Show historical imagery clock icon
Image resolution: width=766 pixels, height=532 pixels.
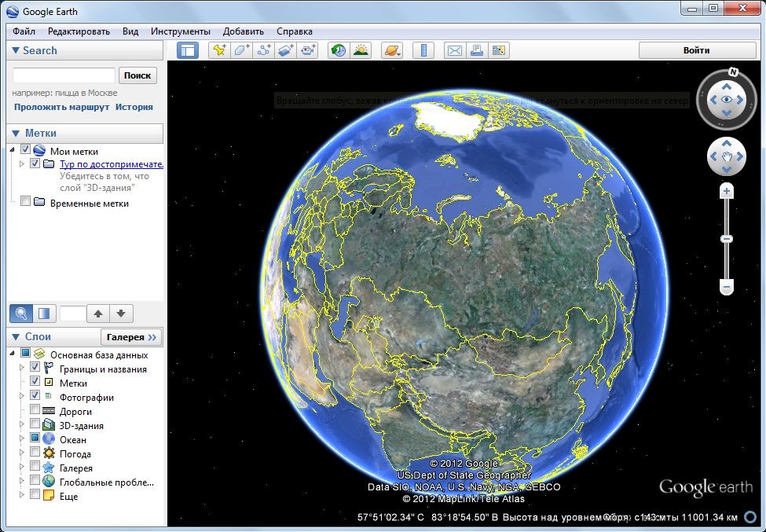pos(338,50)
